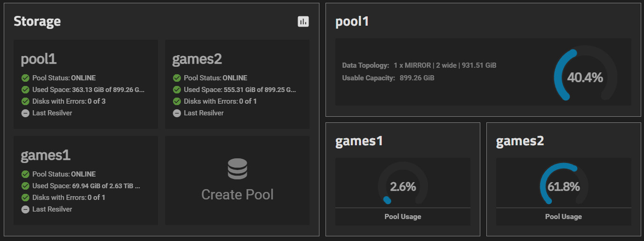
Task: Open the games1 tile in Storage
Action: (86, 180)
